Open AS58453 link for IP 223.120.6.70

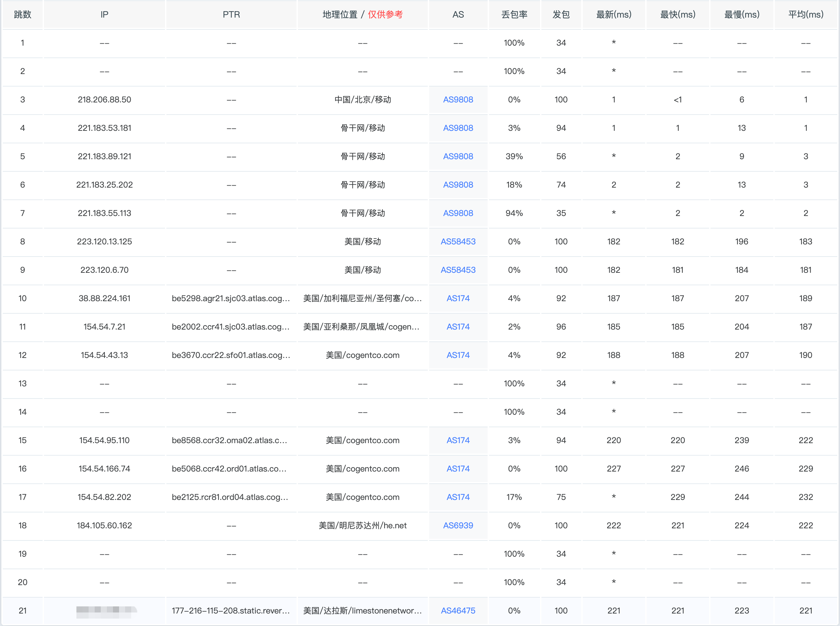(458, 270)
